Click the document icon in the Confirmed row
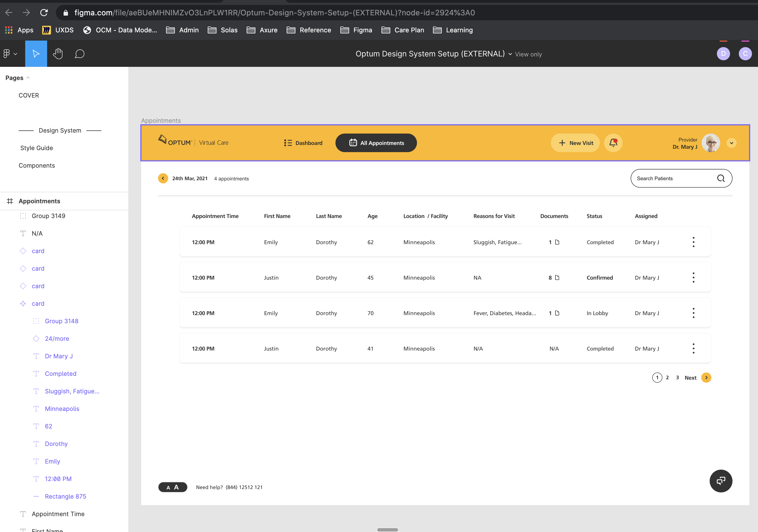The width and height of the screenshot is (758, 532). pyautogui.click(x=557, y=277)
